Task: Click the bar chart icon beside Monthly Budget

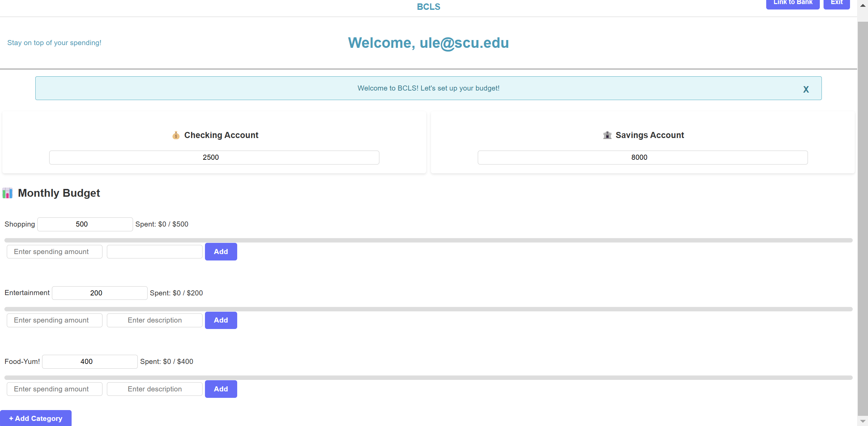Action: click(7, 193)
